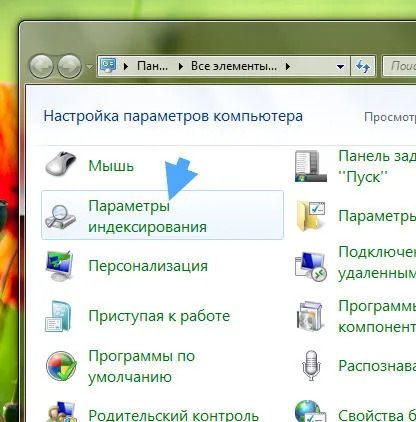Open the Распознавание речи link
Viewport: 416px width, 422px height.
click(x=377, y=366)
